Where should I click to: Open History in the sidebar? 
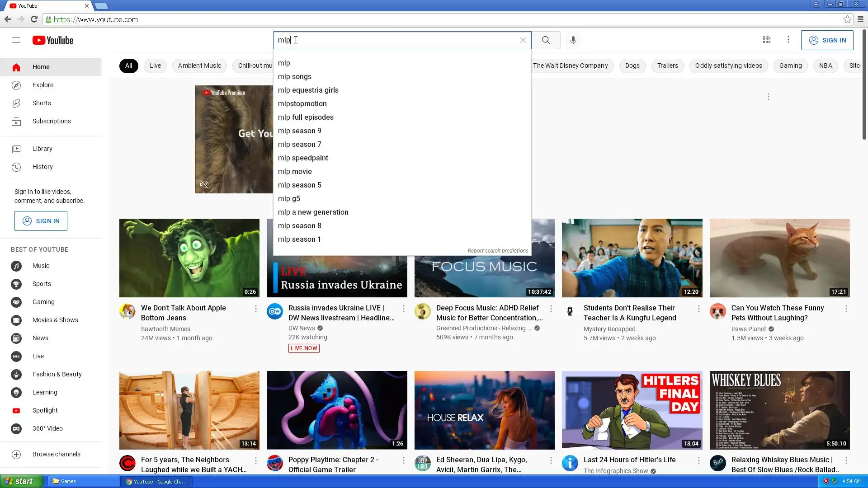point(42,167)
